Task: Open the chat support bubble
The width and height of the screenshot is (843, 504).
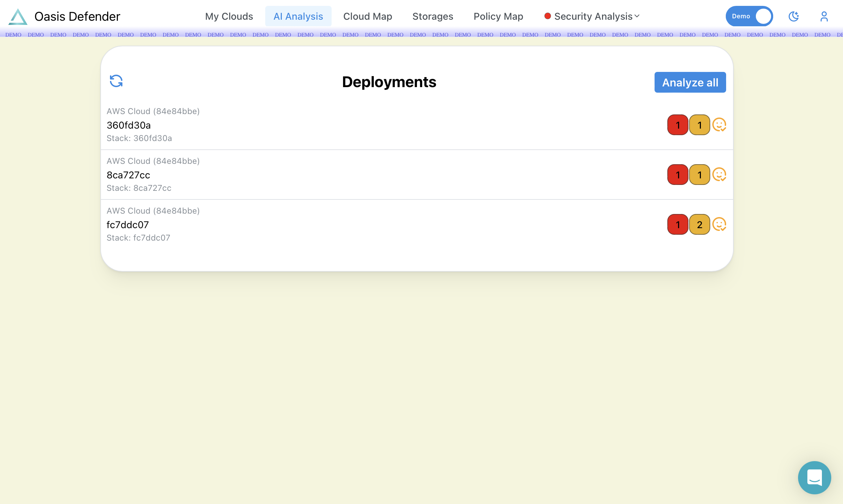Action: [814, 477]
